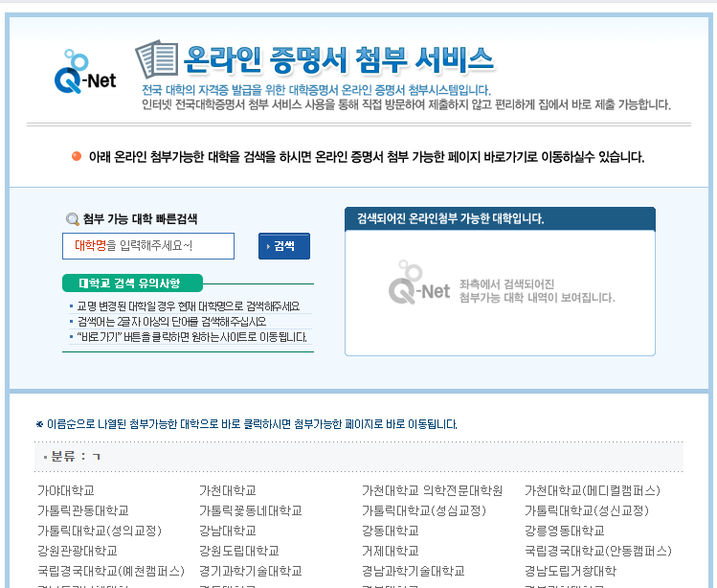Open the 경남과학기술대학교 link
Image resolution: width=717 pixels, height=588 pixels.
pos(413,571)
